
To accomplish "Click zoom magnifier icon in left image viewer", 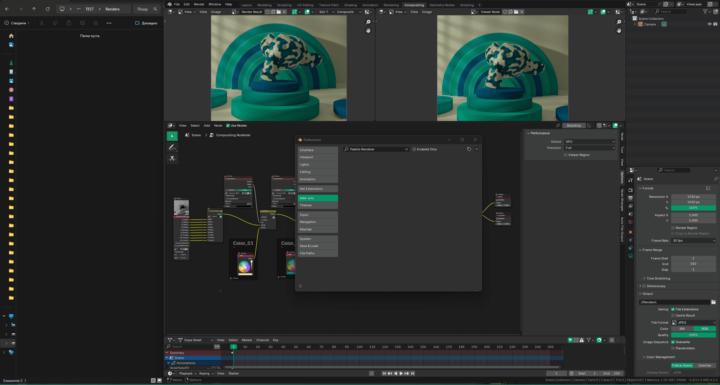I will 368,22.
